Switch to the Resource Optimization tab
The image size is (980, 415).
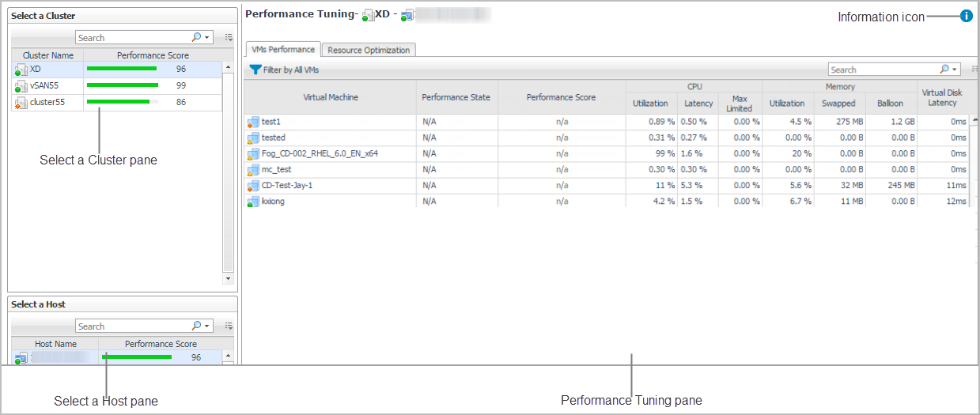(x=369, y=50)
